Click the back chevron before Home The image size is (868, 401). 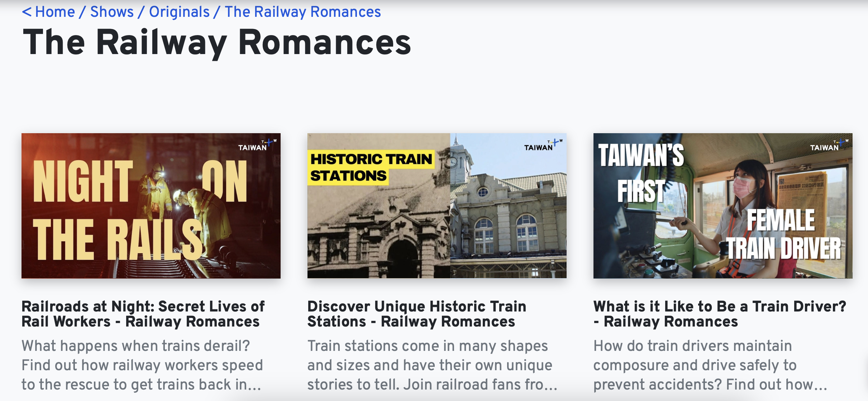(27, 12)
